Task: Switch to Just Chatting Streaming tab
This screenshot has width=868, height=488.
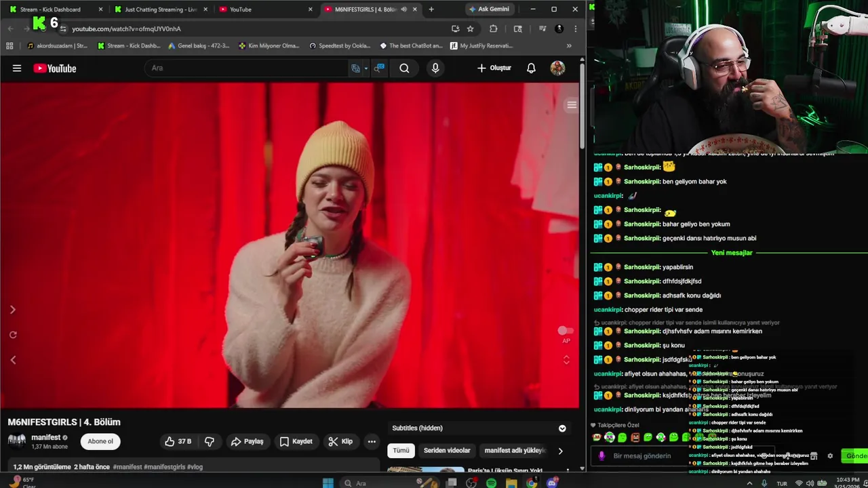Action: [x=161, y=9]
